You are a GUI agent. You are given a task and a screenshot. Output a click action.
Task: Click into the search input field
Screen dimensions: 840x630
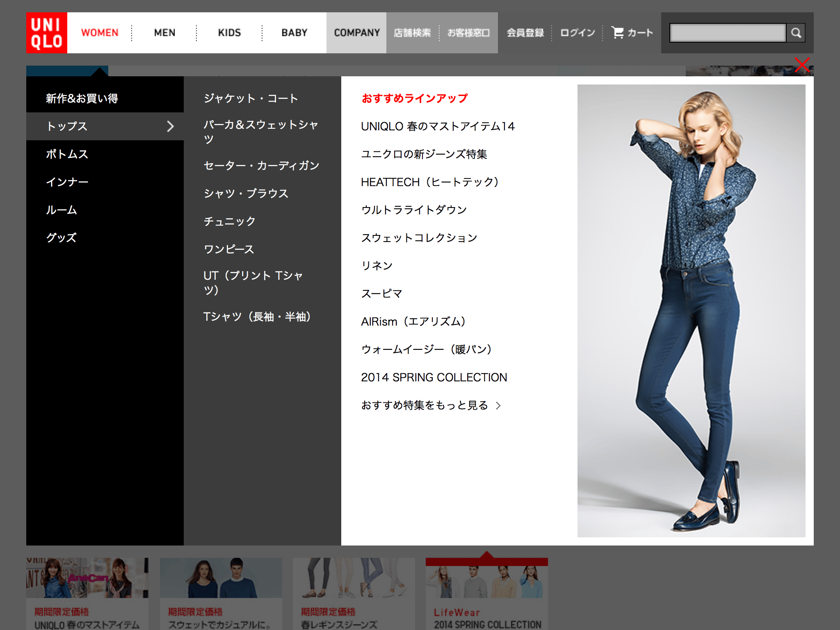pos(728,33)
